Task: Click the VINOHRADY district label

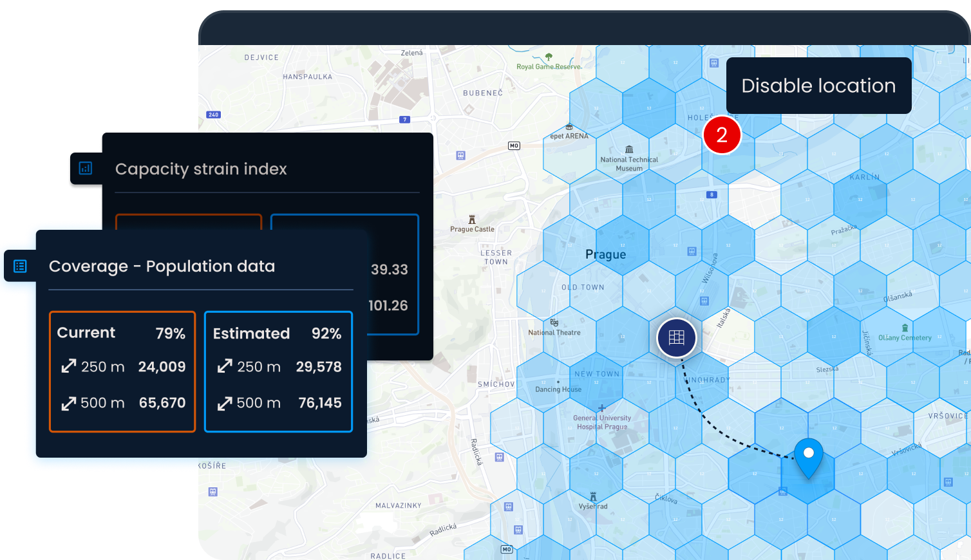Action: pyautogui.click(x=707, y=380)
